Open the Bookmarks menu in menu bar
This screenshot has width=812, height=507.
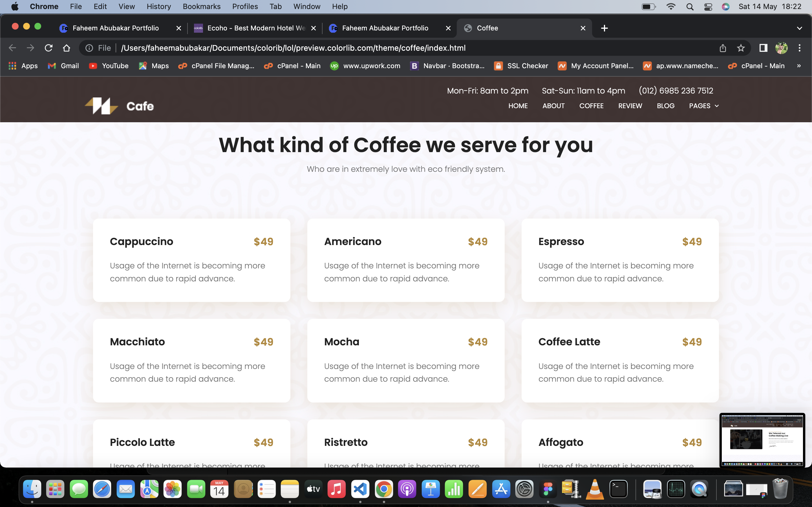(201, 6)
